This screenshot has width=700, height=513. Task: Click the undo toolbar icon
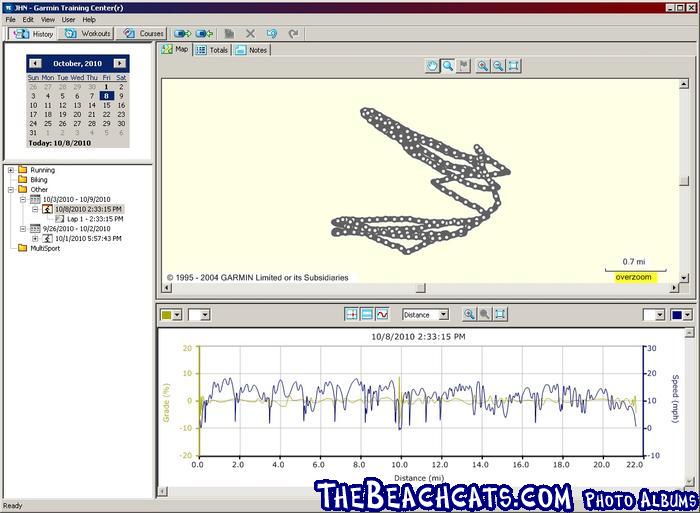pos(271,33)
